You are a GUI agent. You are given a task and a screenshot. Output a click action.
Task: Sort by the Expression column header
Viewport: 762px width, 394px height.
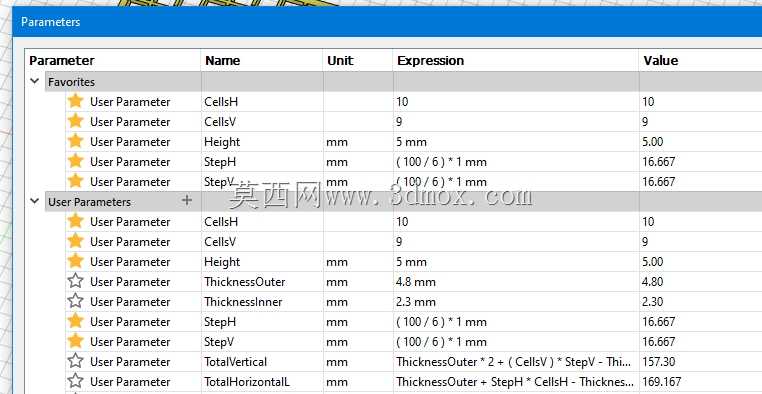click(x=516, y=61)
